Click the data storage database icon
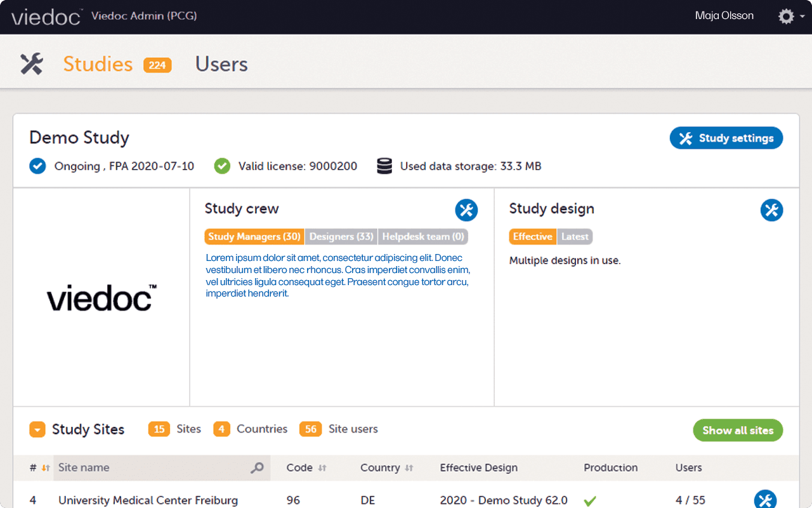Image resolution: width=812 pixels, height=508 pixels. (384, 166)
